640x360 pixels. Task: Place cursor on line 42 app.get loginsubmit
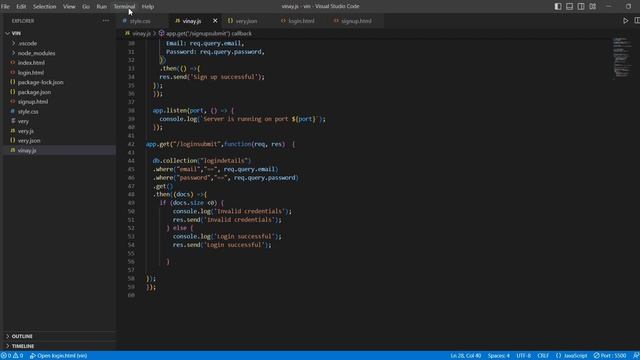(220, 144)
